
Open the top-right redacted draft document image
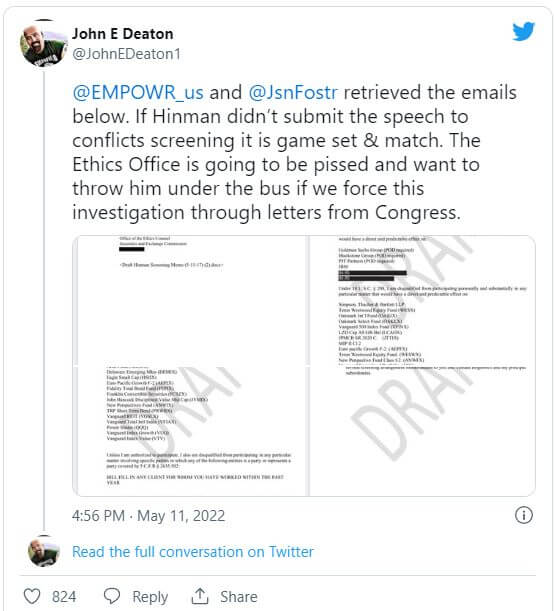tap(422, 300)
